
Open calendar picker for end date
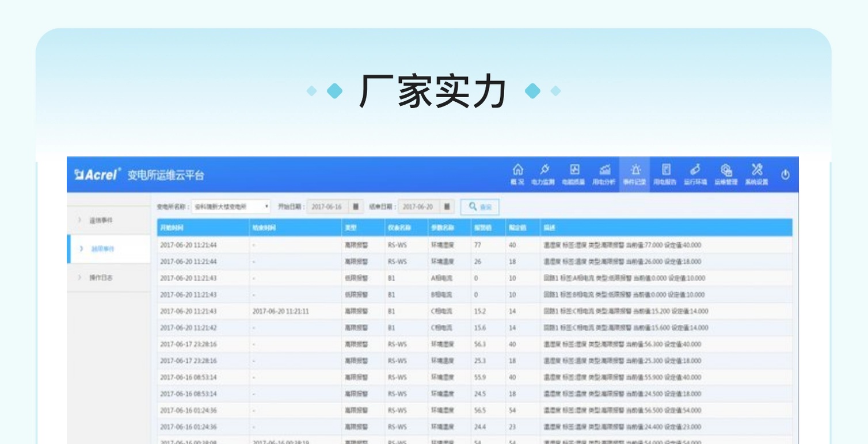point(447,206)
